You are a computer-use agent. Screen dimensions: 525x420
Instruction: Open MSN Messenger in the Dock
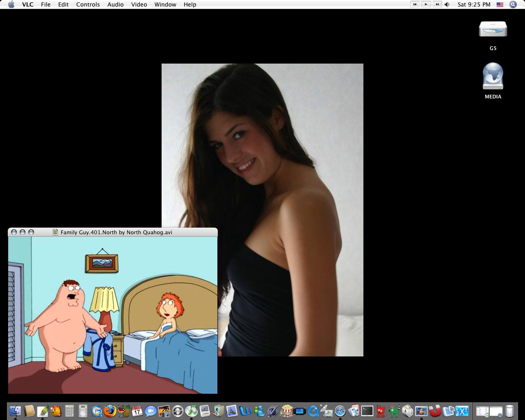click(x=259, y=411)
